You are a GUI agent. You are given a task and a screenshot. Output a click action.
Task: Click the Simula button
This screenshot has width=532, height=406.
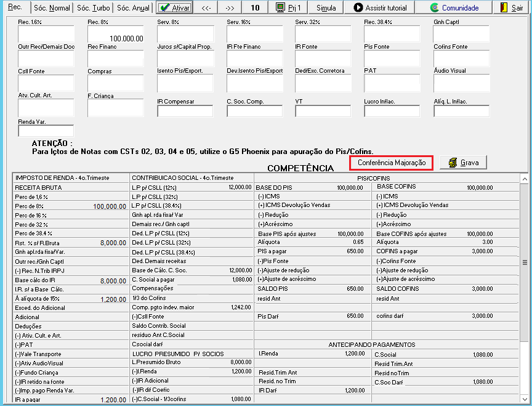(x=326, y=7)
